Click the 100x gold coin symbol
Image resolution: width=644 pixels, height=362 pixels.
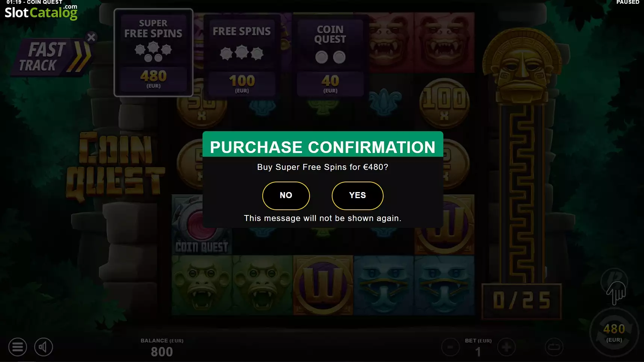point(444,103)
